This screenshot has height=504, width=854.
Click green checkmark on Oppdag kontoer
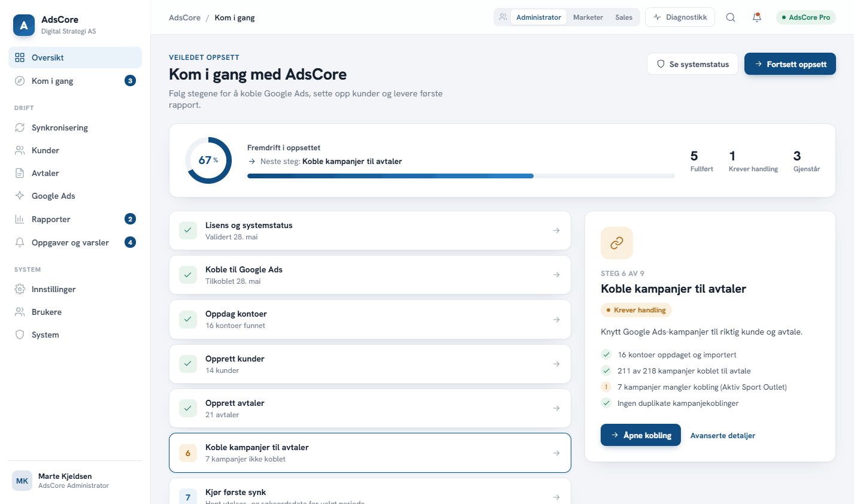pos(188,320)
